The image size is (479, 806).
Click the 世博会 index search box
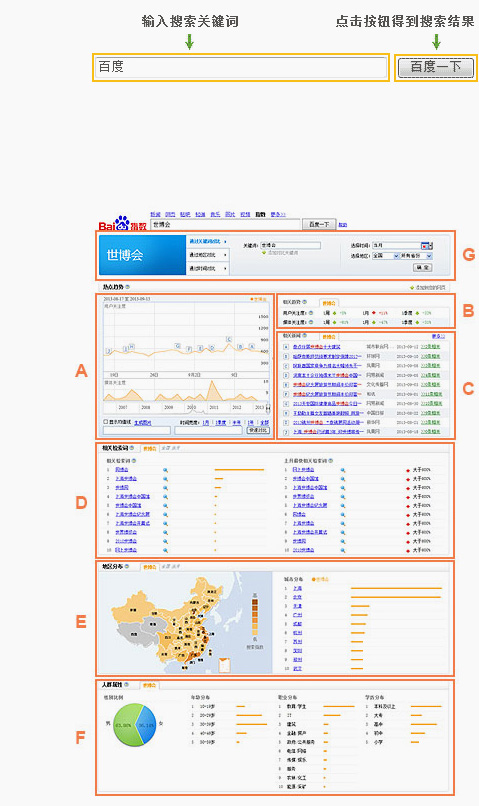point(225,225)
